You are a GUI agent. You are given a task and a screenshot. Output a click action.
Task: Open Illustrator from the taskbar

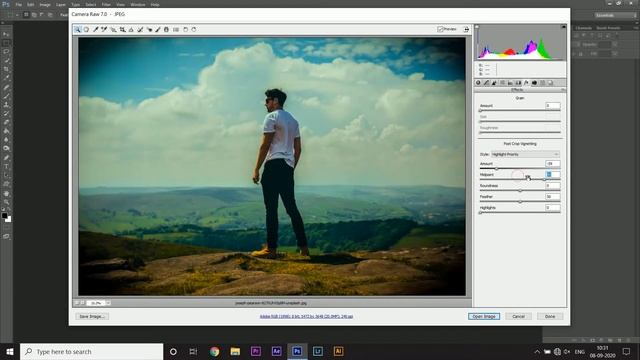point(338,351)
